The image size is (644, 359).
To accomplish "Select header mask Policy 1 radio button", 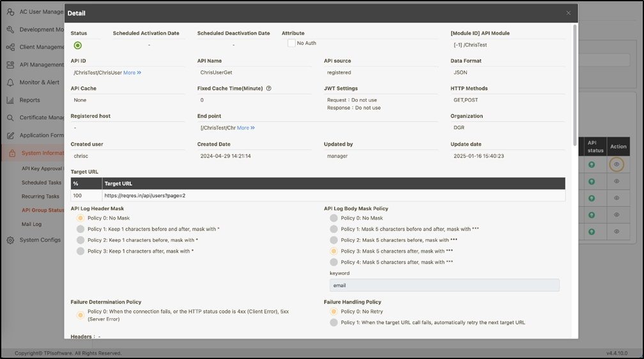I will click(80, 229).
